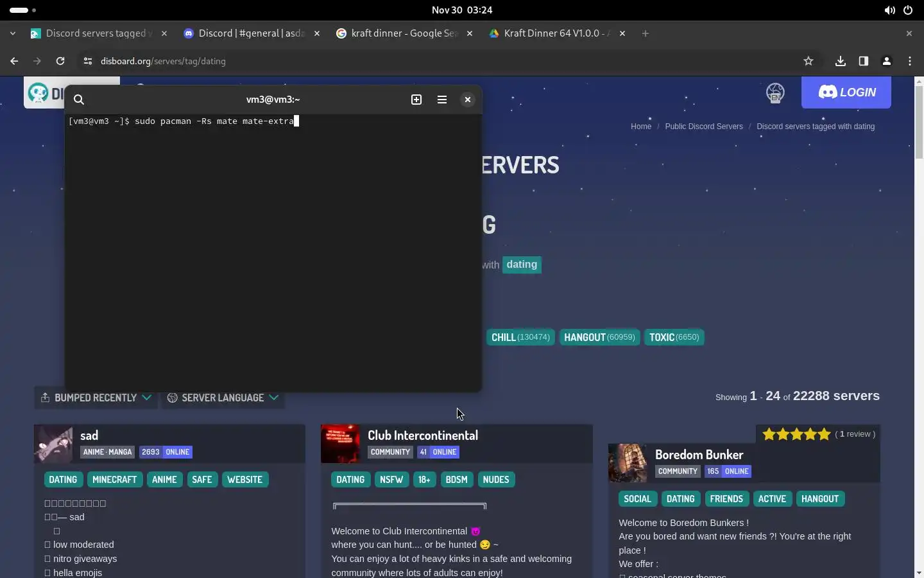Image resolution: width=924 pixels, height=578 pixels.
Task: Switch to kraft dinner Google Search tab
Action: 404,33
